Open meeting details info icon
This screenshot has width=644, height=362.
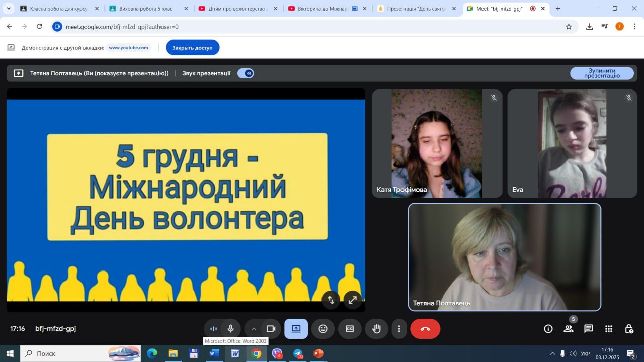pos(548,329)
